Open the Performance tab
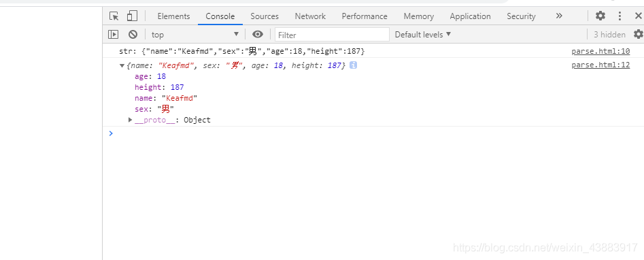644x260 pixels. coord(365,16)
